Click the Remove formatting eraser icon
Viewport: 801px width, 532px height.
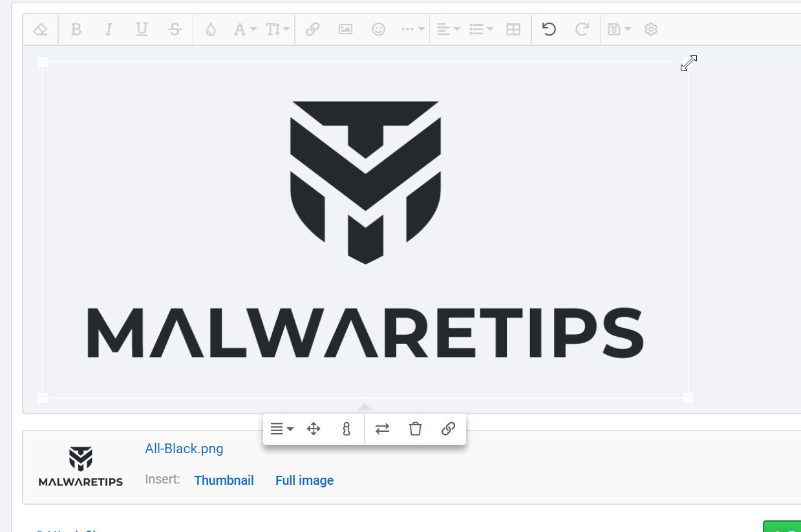point(41,30)
